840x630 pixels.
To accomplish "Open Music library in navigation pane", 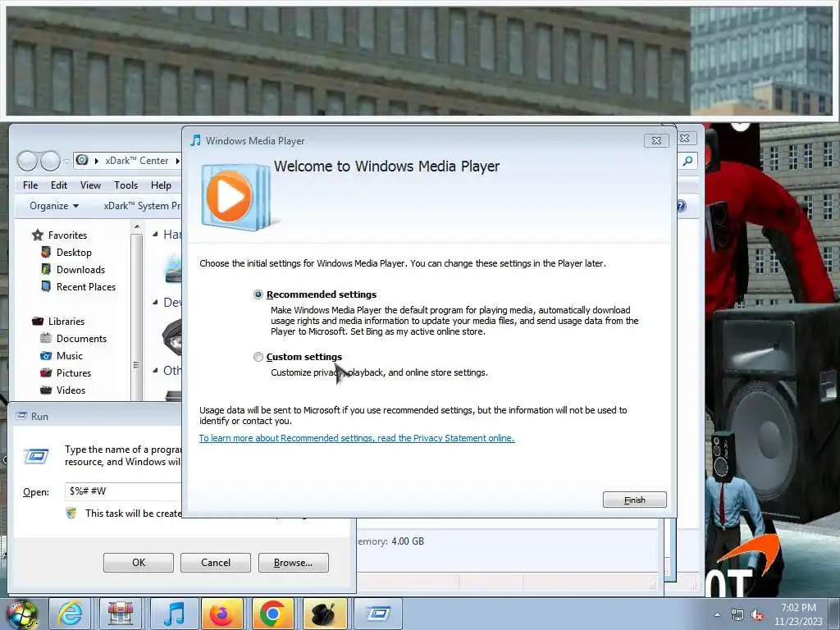I will [70, 356].
